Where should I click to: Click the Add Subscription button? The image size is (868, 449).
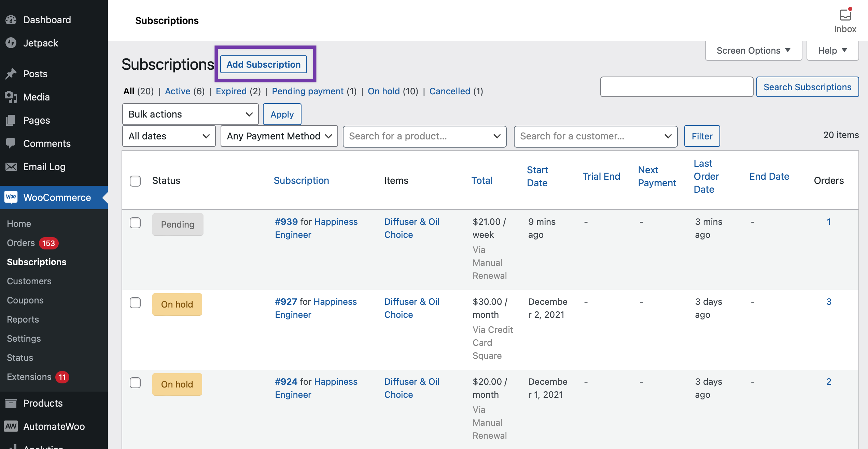coord(264,64)
